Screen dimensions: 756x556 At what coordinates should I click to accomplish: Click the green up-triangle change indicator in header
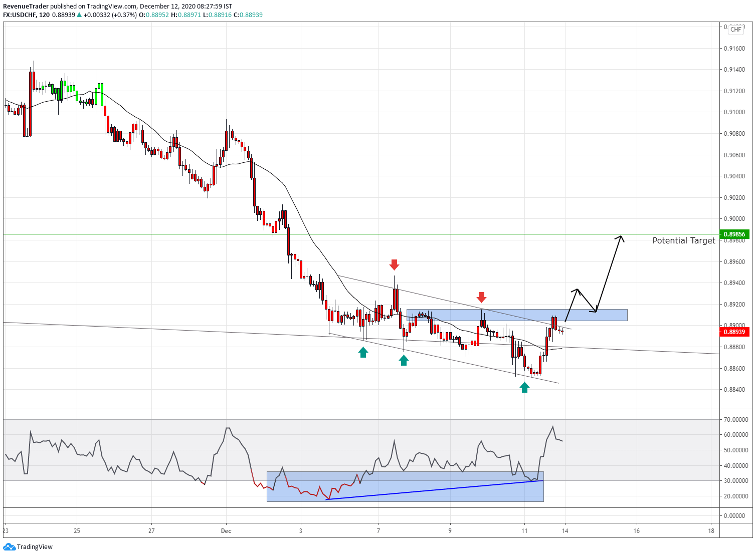(79, 15)
